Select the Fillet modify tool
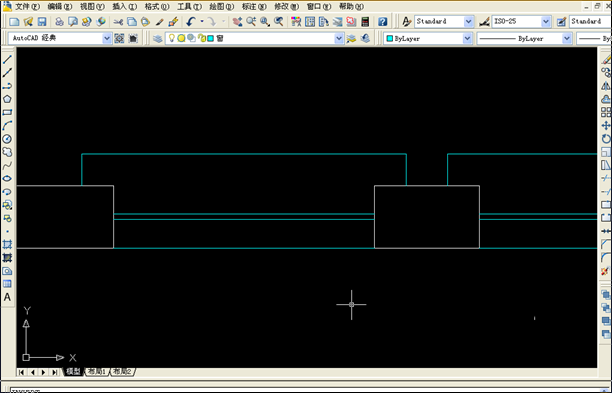 [606, 258]
